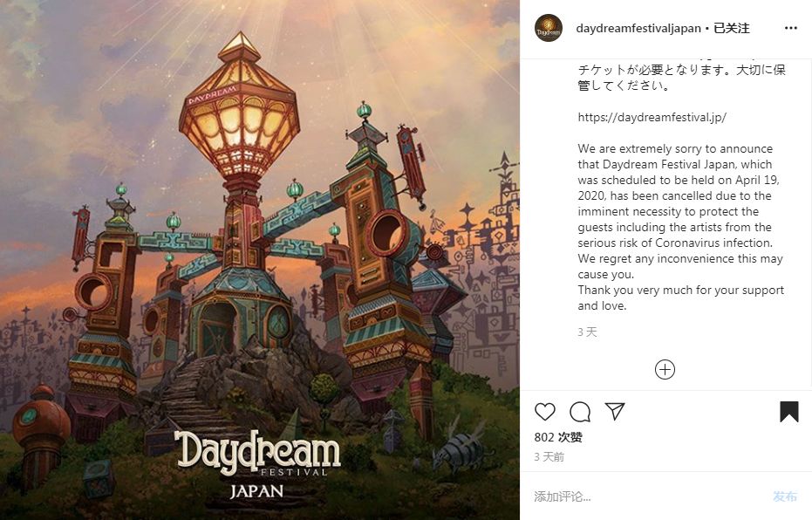Click the 添加评论 comment input field
The width and height of the screenshot is (812, 520).
(647, 496)
